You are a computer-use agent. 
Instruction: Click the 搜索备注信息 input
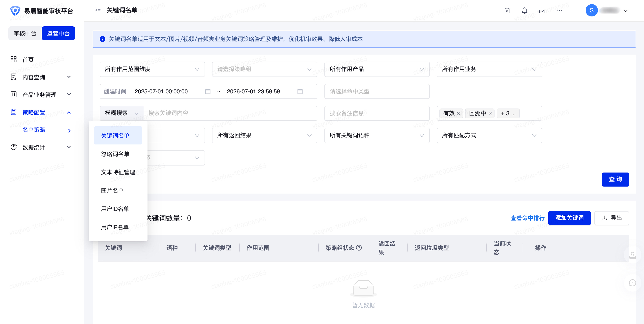coord(377,113)
